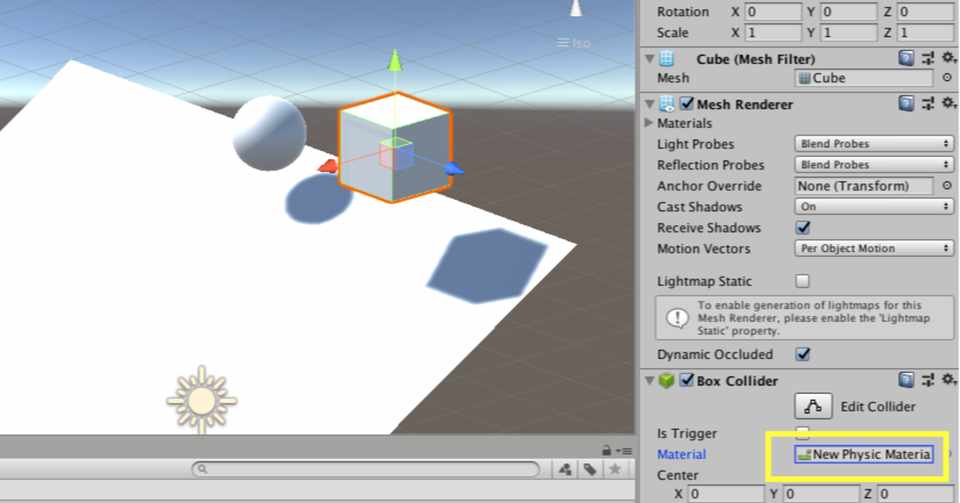Click the Rotation X field
Screen dimensions: 960x503
tap(773, 12)
